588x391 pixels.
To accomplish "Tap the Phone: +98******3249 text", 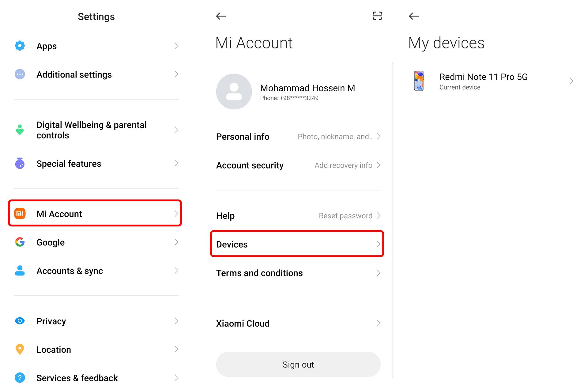I will [289, 98].
